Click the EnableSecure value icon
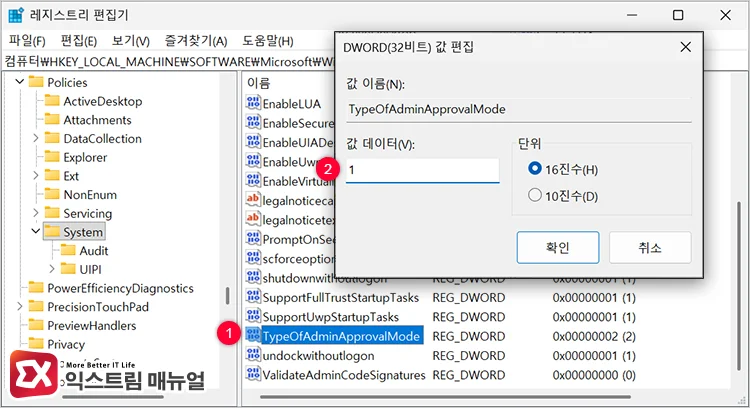Viewport: 750px width, 408px height. pyautogui.click(x=253, y=122)
